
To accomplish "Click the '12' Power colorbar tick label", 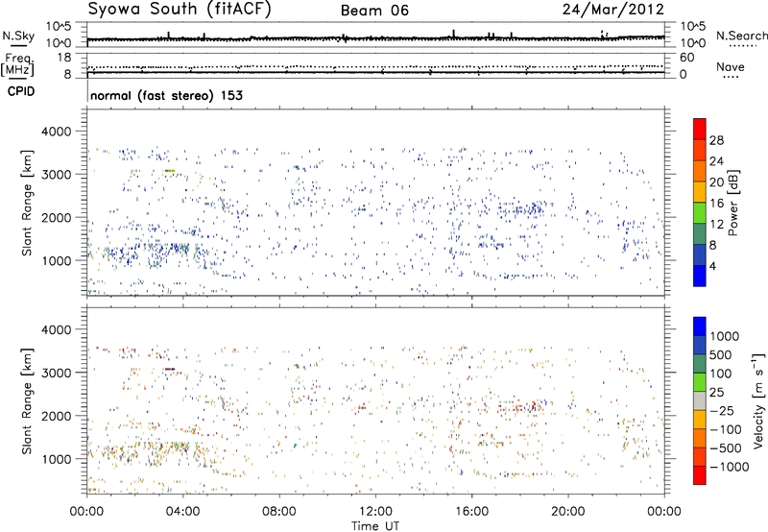I will coord(716,225).
